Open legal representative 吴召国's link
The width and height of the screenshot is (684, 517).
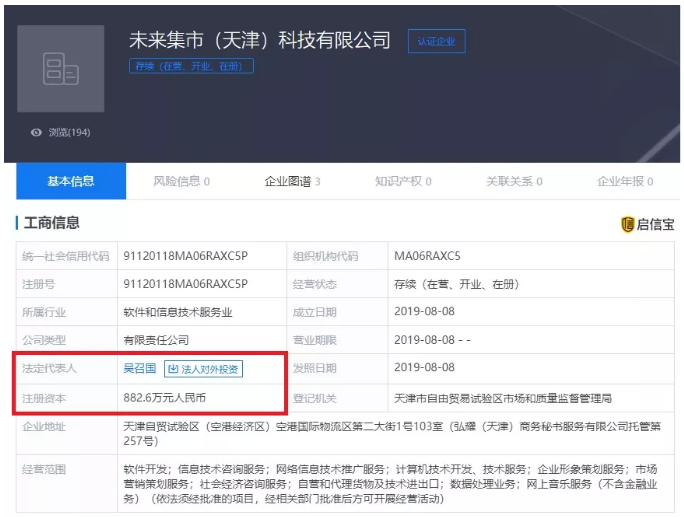(x=139, y=369)
